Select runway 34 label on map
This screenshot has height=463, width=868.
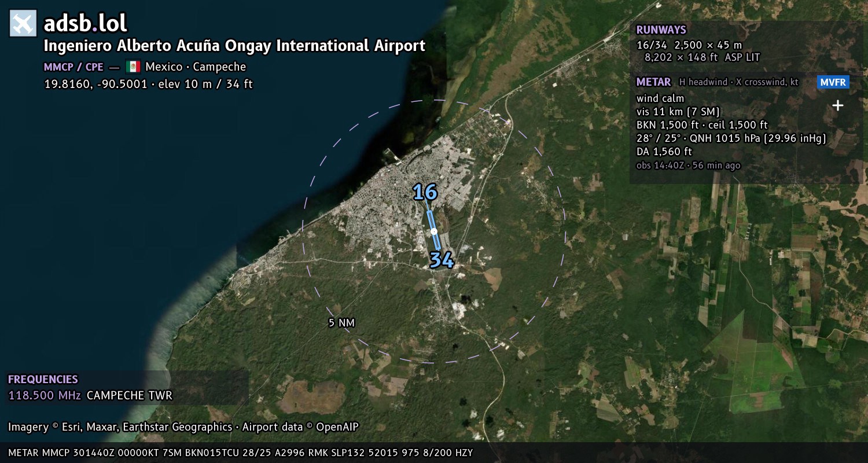(442, 260)
